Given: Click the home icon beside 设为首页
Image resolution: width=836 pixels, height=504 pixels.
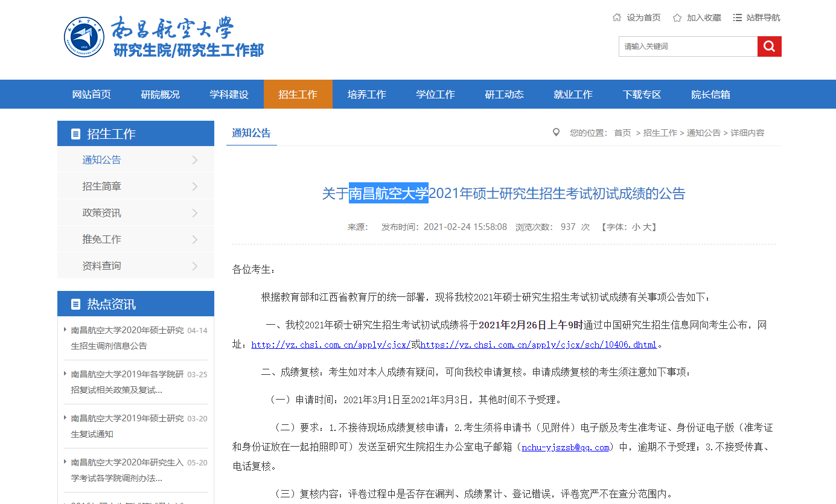Looking at the screenshot, I should click(x=616, y=18).
